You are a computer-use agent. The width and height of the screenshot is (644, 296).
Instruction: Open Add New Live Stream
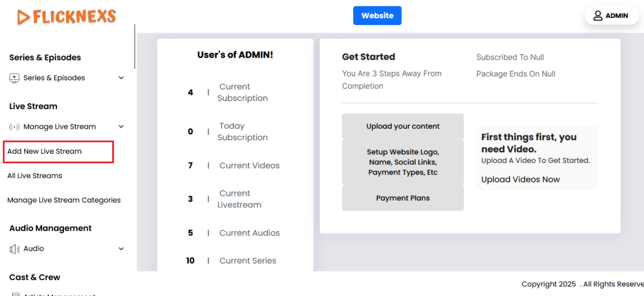[x=44, y=151]
